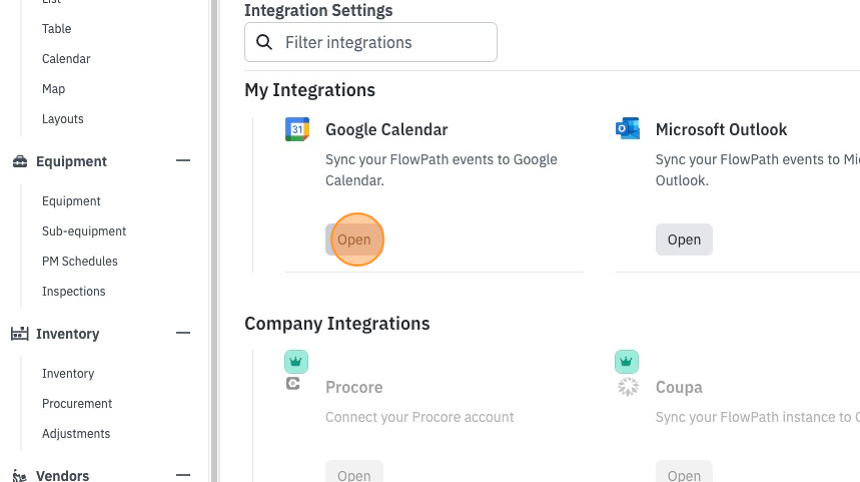Click the Coupa logo icon
The height and width of the screenshot is (482, 860).
click(x=628, y=387)
